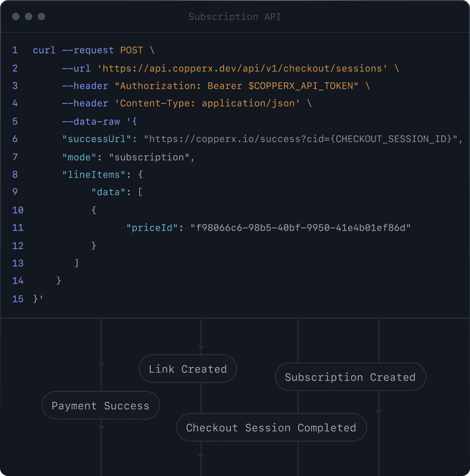Click the "subscription" value
The width and height of the screenshot is (470, 476).
point(149,157)
